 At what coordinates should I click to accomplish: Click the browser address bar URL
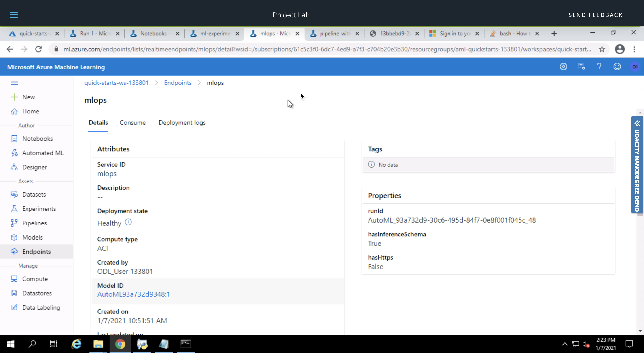[325, 49]
